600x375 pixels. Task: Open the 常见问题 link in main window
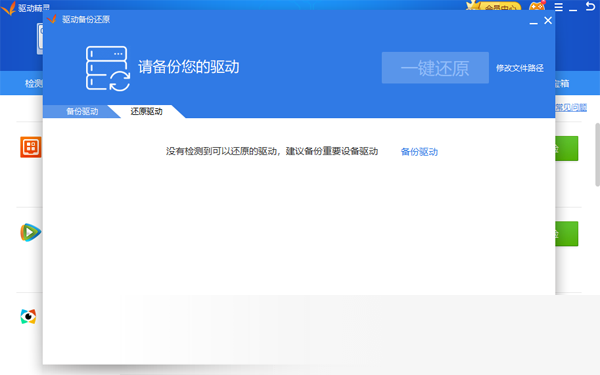(571, 108)
